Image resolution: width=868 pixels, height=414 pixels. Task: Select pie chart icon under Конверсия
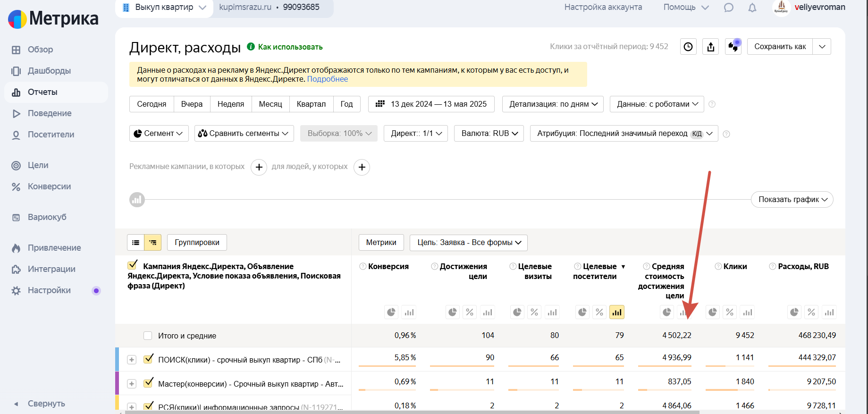click(391, 312)
